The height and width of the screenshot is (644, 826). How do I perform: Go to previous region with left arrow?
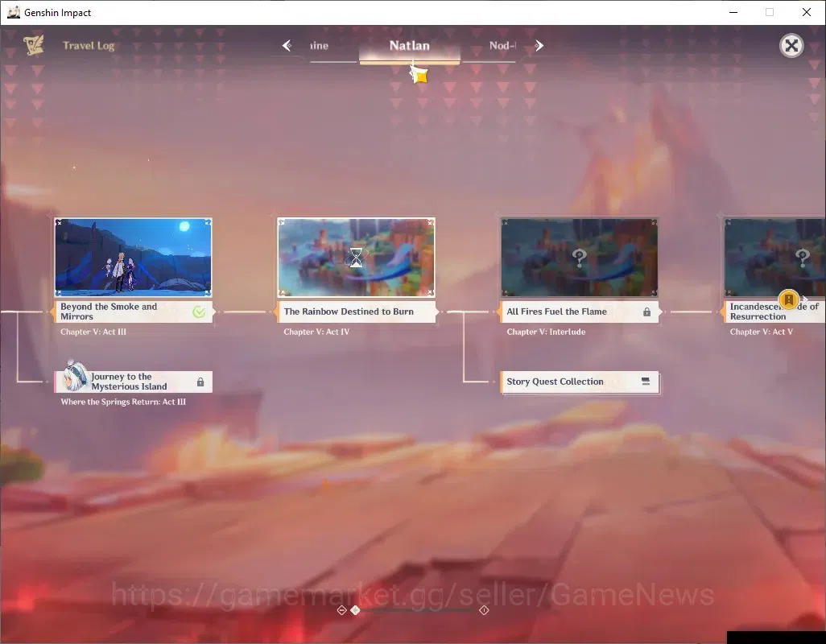[x=287, y=46]
